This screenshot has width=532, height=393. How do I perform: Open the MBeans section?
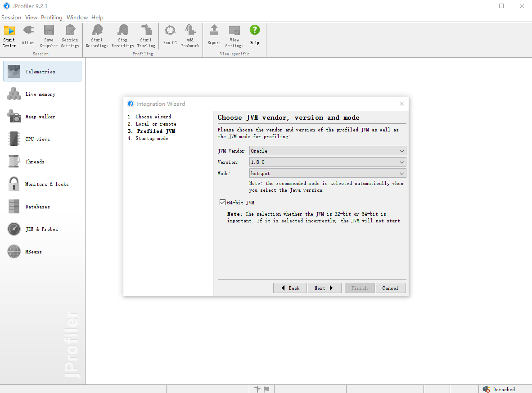click(42, 252)
